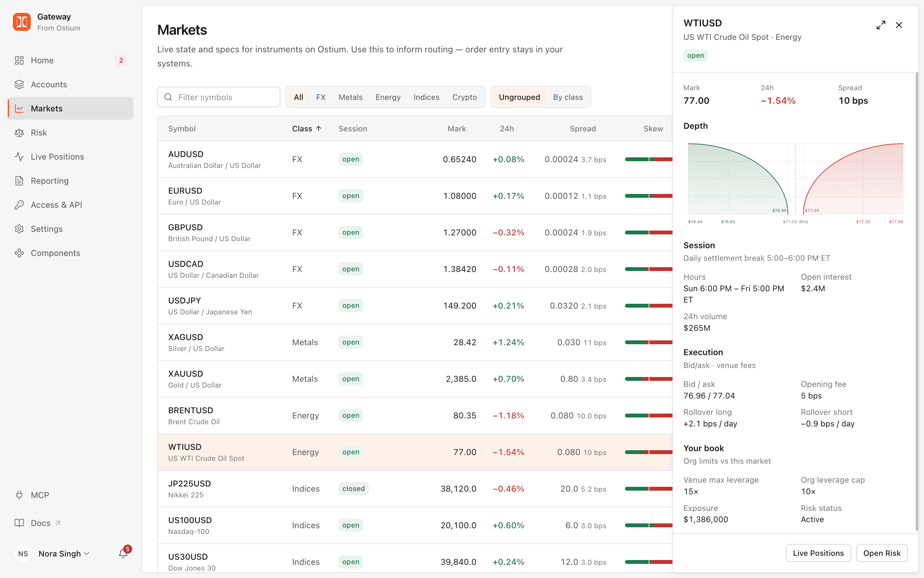Select the EURUSD row
Screen dimensions: 924x578
pos(415,196)
